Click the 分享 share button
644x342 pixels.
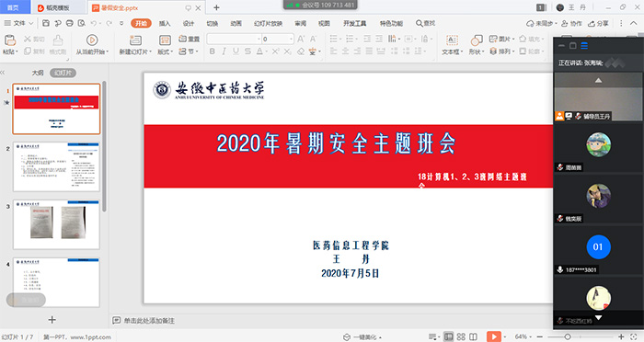(x=598, y=23)
